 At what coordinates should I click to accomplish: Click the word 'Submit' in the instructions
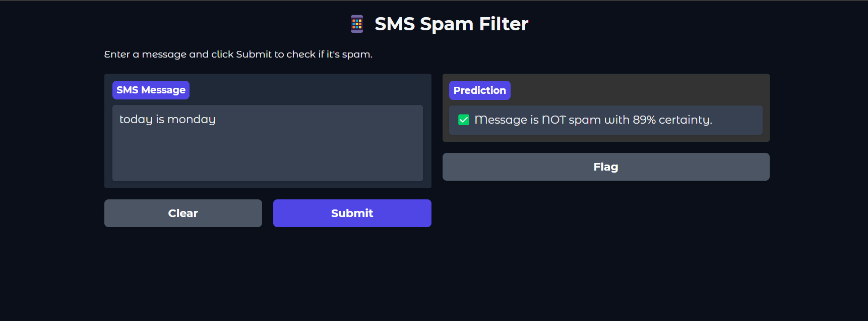[x=255, y=54]
